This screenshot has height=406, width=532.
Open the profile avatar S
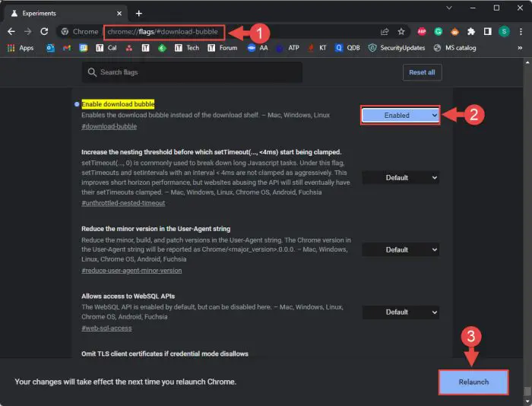point(504,32)
